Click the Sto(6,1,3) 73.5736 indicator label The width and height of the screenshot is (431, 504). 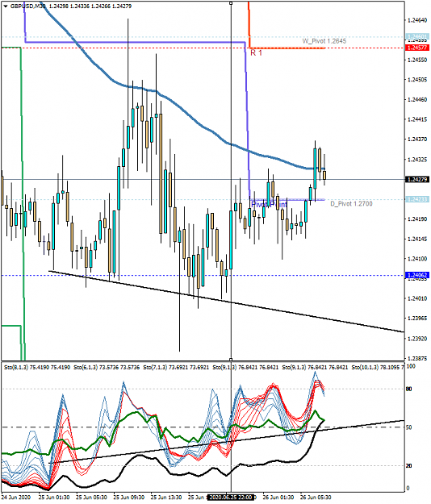click(x=107, y=367)
